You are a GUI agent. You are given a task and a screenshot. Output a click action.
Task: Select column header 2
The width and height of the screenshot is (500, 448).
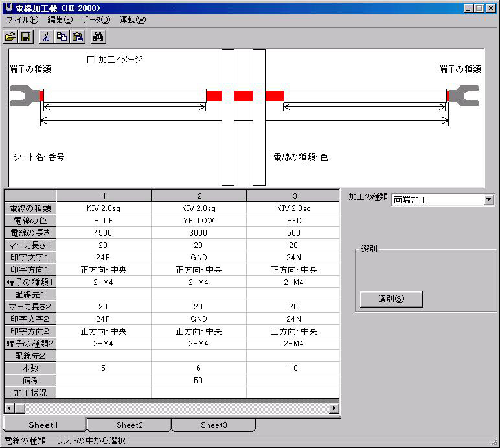coord(199,196)
